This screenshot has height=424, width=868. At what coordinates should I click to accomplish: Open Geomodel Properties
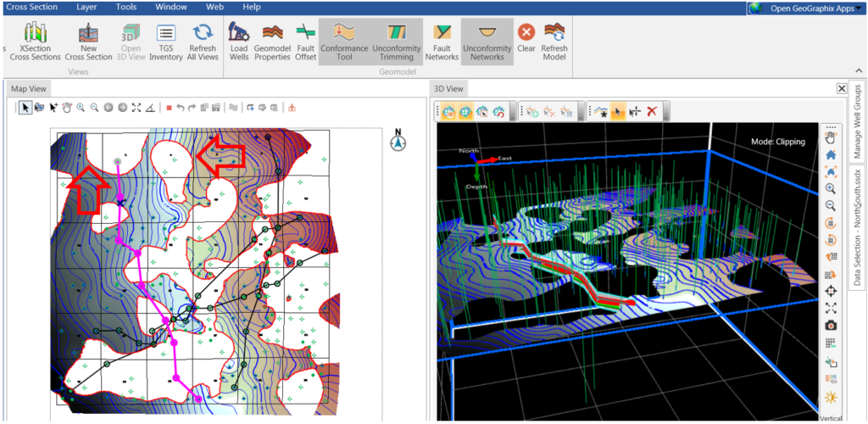pos(272,42)
